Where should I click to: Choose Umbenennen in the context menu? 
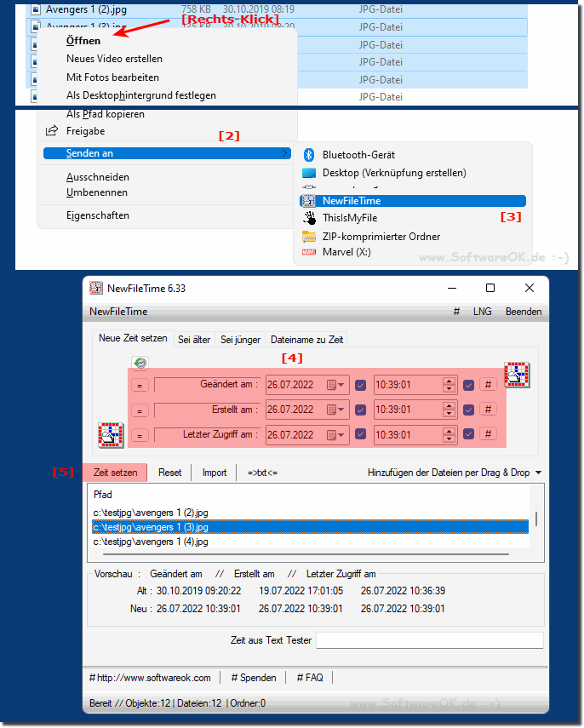coord(96,192)
